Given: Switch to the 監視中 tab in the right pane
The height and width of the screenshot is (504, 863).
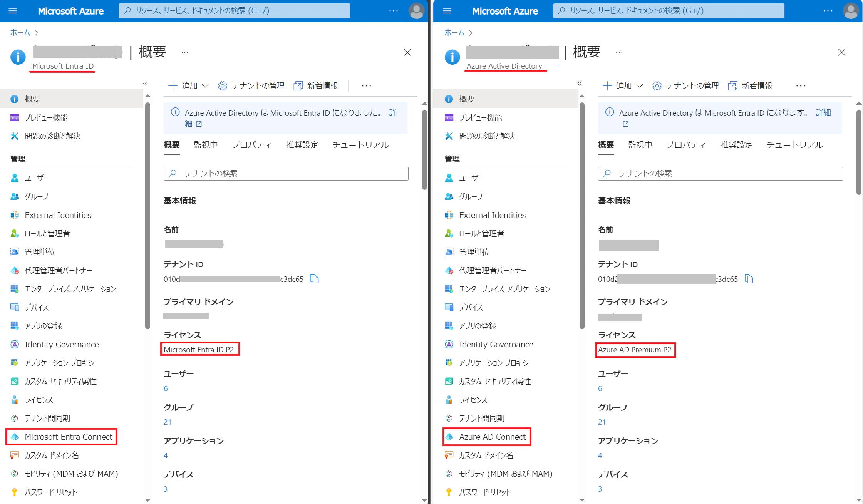Looking at the screenshot, I should (x=640, y=145).
